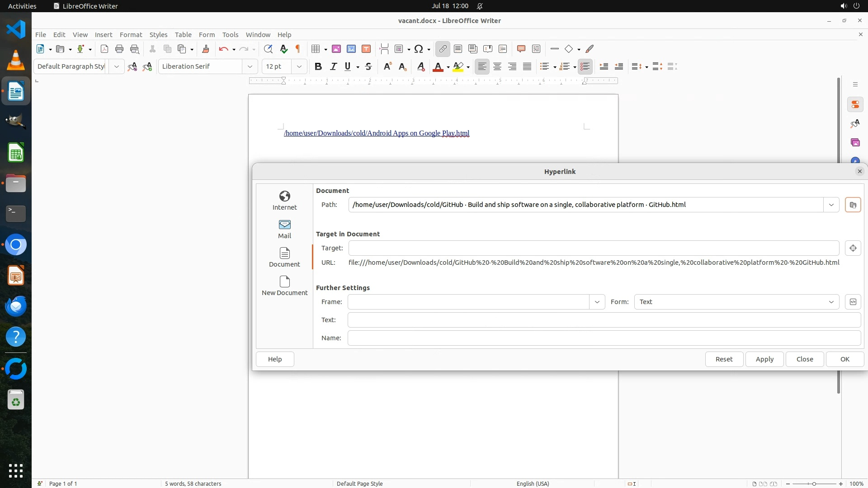This screenshot has width=868, height=488.
Task: Toggle Formatting Marks pilcrow icon
Action: 298,49
